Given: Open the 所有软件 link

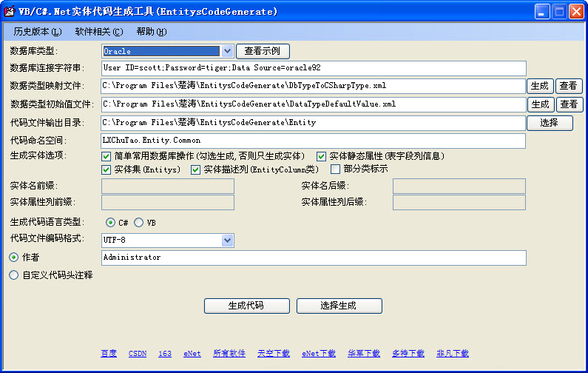Looking at the screenshot, I should tap(229, 354).
